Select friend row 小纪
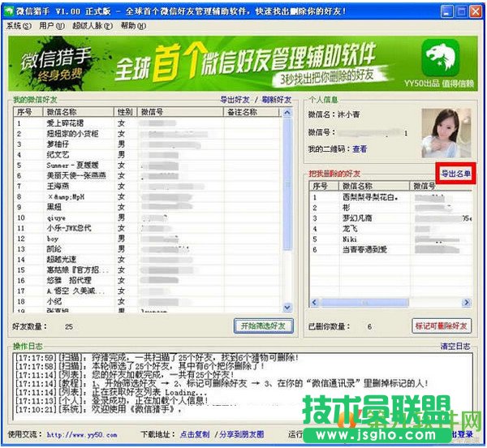The image size is (487, 448). (149, 301)
